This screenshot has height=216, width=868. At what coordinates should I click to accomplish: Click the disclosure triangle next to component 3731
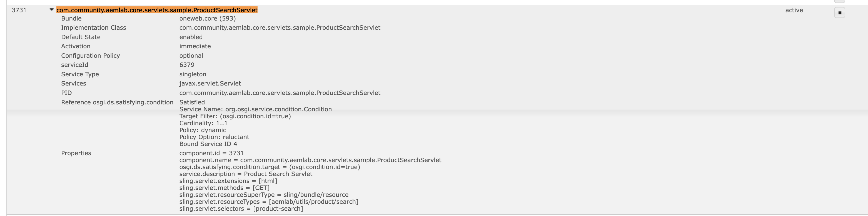point(51,10)
